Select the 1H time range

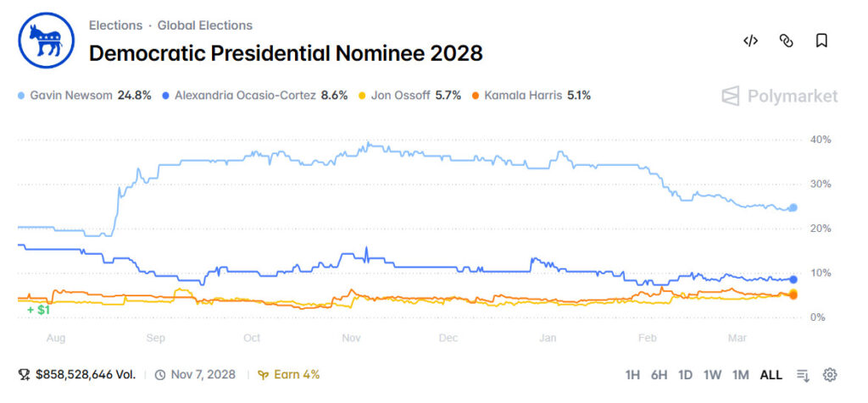(632, 374)
